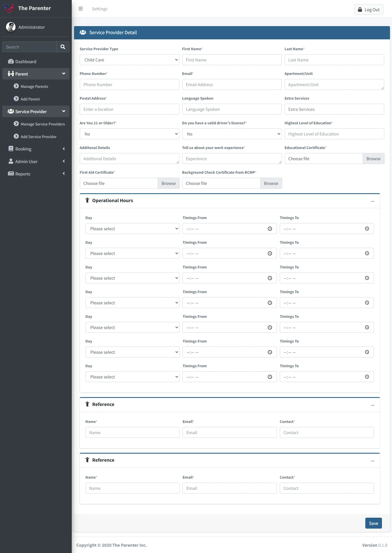
Task: Open the Are You 21 or Older dropdown
Action: 129,134
